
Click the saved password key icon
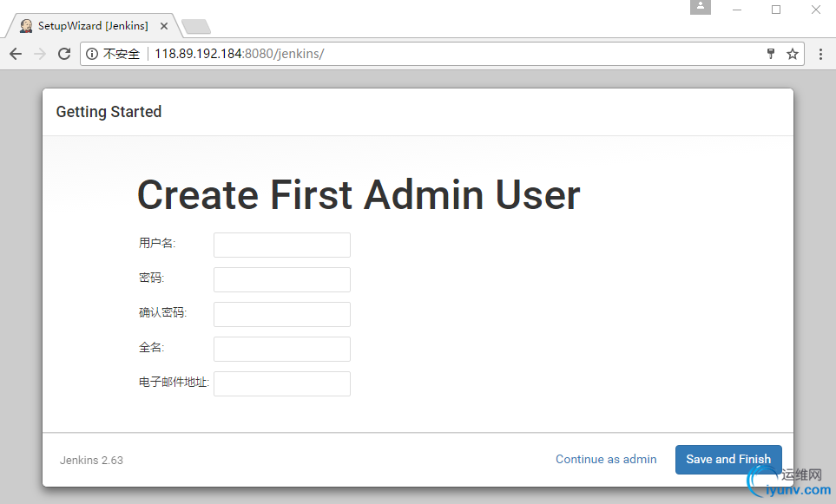point(770,54)
